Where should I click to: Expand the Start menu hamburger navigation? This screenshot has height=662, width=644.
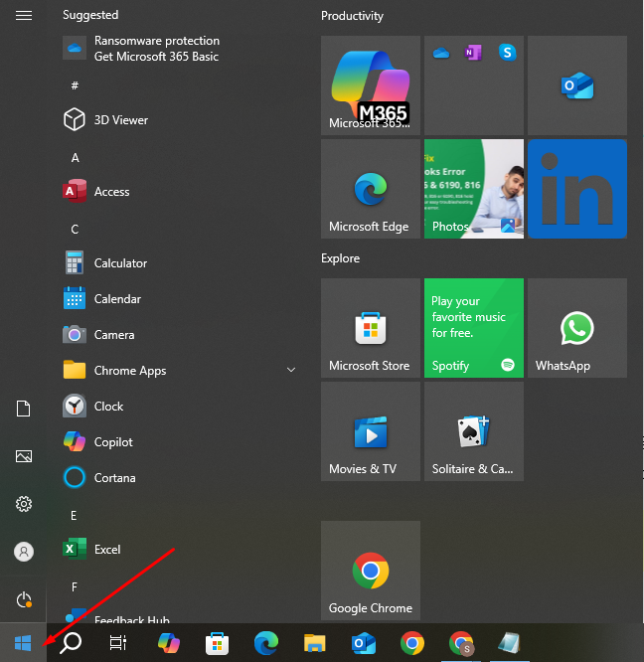(x=24, y=16)
